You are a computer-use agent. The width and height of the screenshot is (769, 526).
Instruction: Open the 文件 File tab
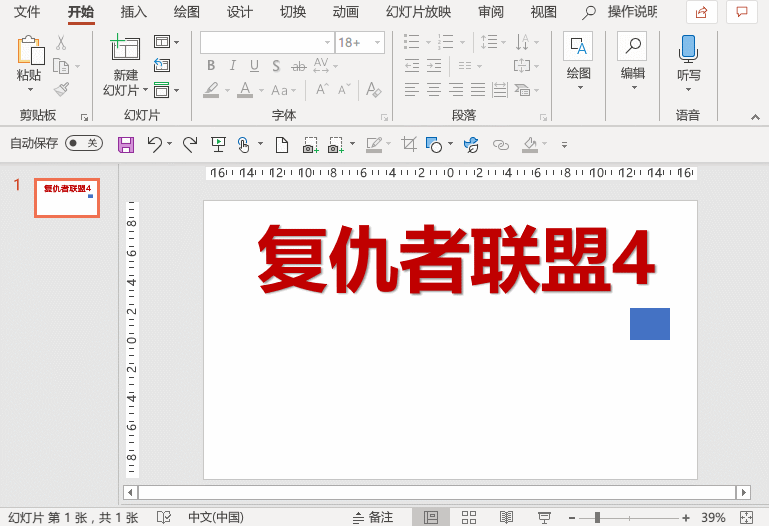pos(26,12)
